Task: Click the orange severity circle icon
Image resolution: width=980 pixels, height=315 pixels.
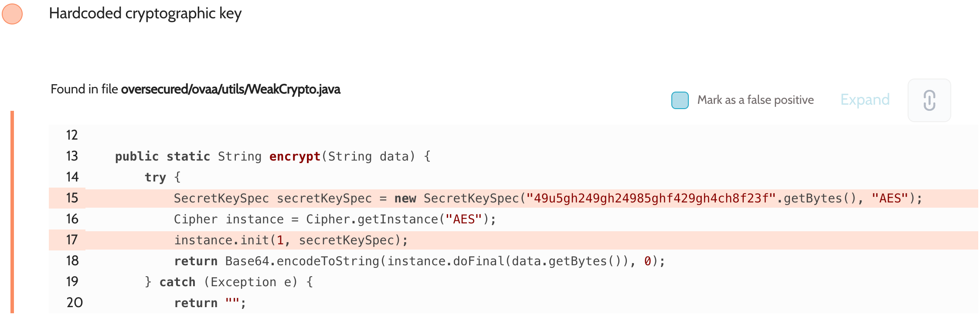Action: pos(12,14)
